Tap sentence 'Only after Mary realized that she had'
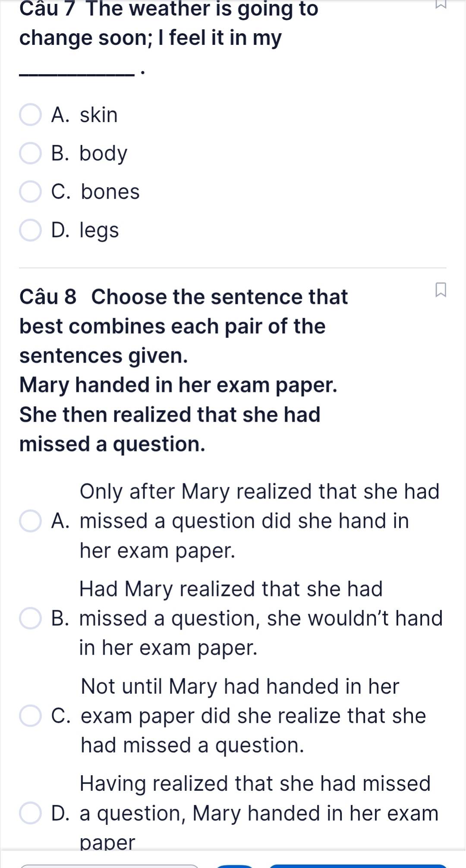The width and height of the screenshot is (466, 868). point(260,492)
